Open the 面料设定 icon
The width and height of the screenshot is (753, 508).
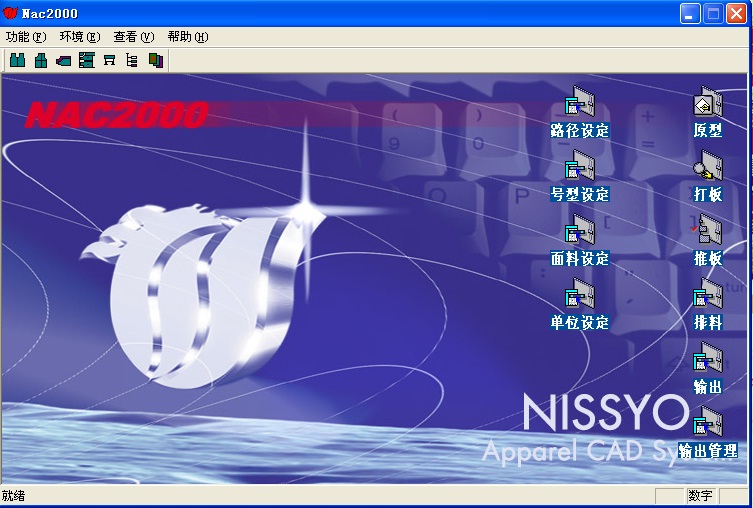pyautogui.click(x=580, y=230)
